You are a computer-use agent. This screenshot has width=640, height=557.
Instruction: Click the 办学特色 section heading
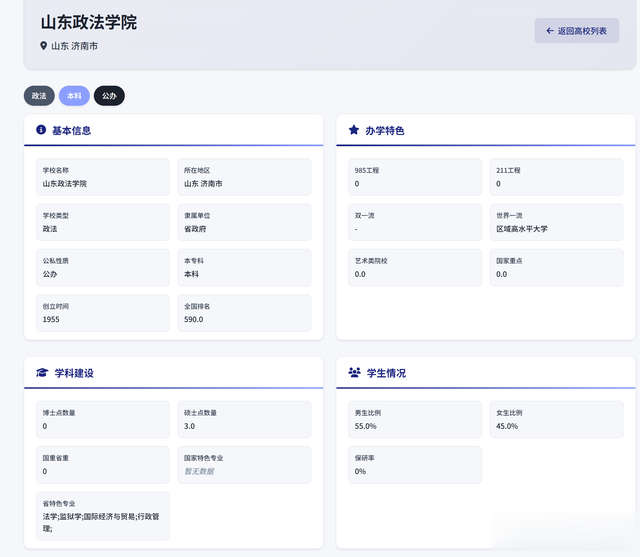pyautogui.click(x=384, y=131)
